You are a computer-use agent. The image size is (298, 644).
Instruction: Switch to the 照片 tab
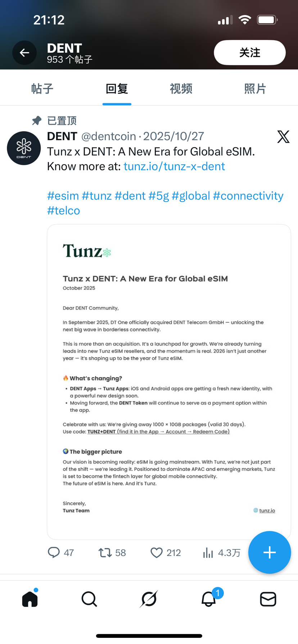coord(255,89)
